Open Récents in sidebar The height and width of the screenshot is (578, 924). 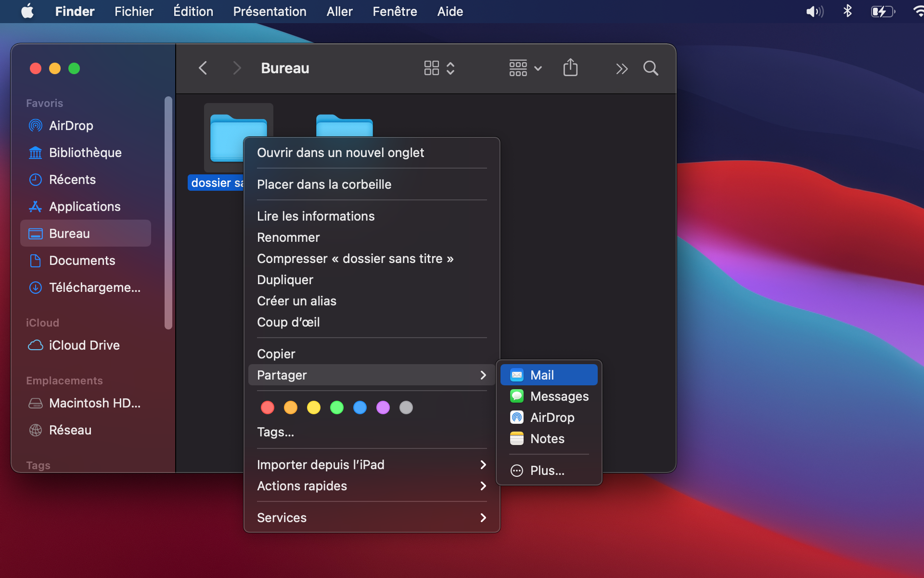(86, 180)
